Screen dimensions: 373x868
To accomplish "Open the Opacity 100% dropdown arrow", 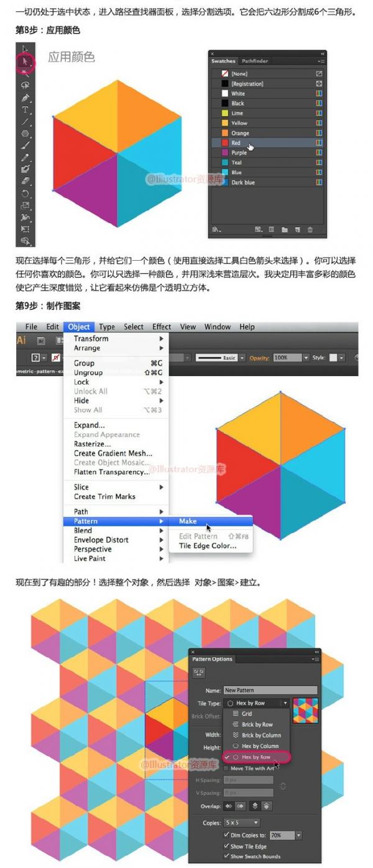I will 306,358.
